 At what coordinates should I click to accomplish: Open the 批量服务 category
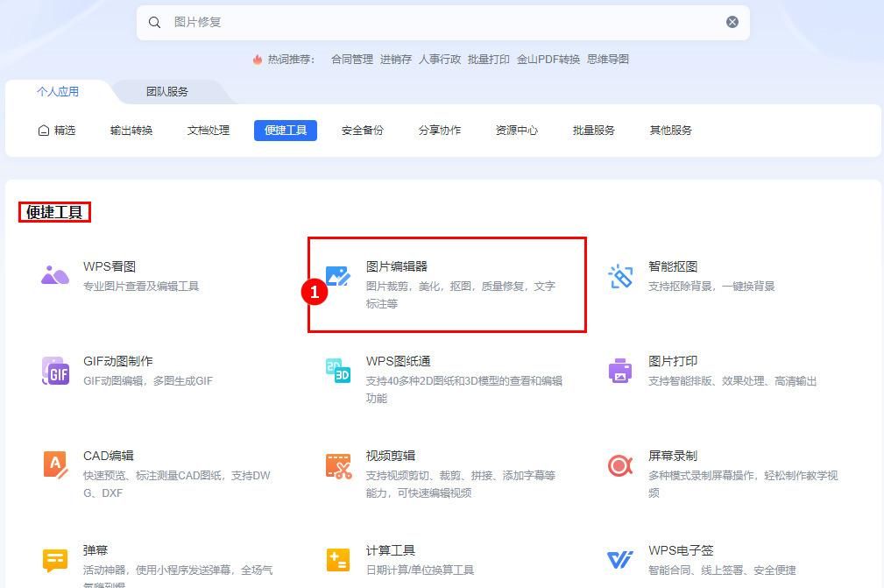(594, 131)
